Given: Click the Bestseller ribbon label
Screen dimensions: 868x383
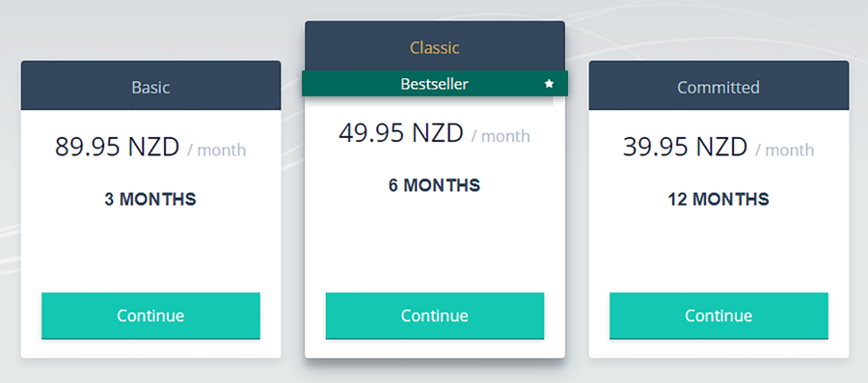Looking at the screenshot, I should (x=435, y=84).
